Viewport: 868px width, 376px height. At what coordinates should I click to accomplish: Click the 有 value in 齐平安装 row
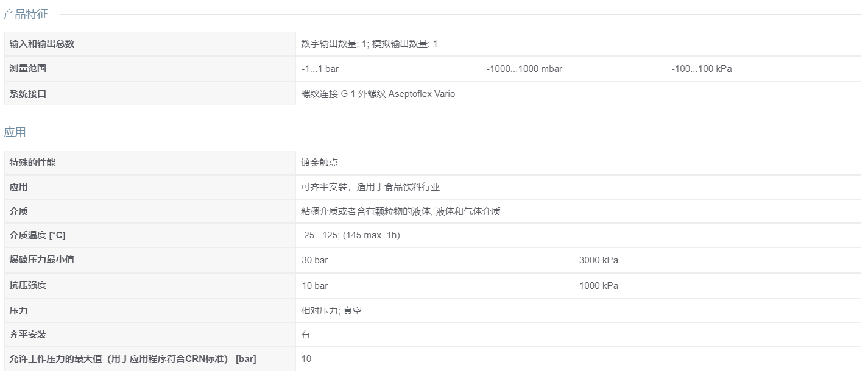(x=306, y=334)
